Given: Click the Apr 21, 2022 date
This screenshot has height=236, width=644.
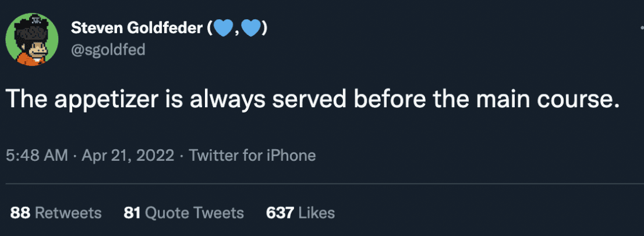Looking at the screenshot, I should (129, 156).
